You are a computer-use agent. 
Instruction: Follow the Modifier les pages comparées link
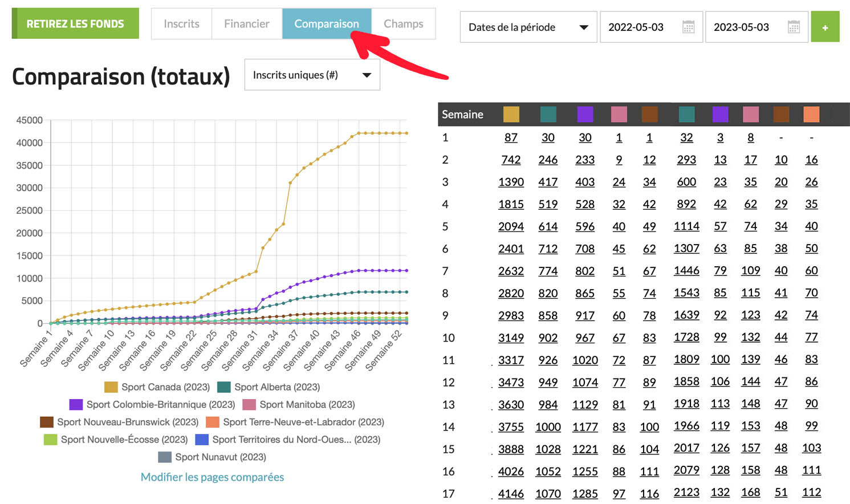tap(212, 477)
